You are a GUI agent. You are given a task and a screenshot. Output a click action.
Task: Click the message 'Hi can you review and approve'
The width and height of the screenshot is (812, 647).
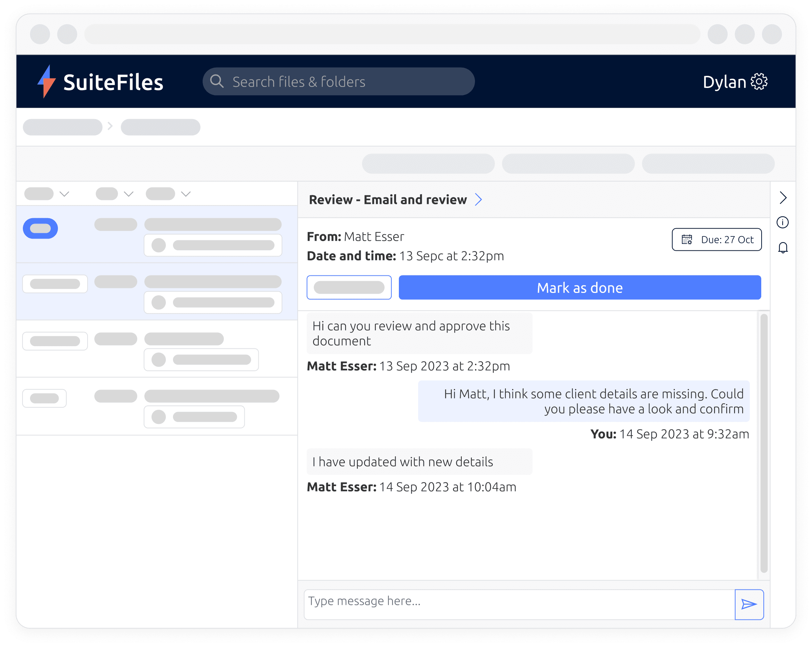pos(419,333)
